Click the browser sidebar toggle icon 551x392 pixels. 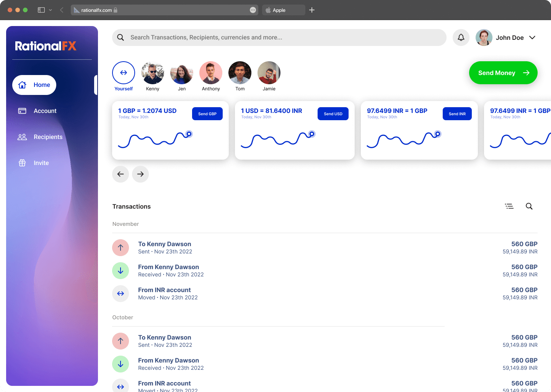pyautogui.click(x=41, y=10)
